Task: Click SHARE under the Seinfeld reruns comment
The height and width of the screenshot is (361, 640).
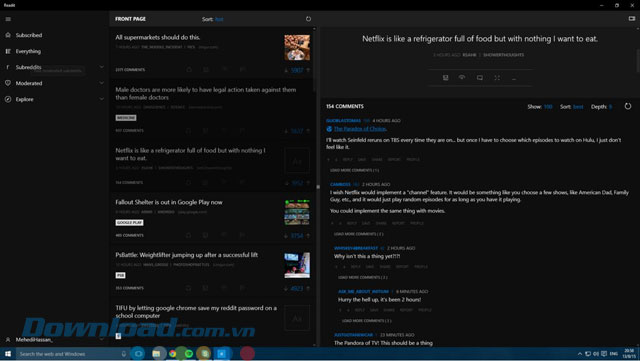Action: click(x=377, y=159)
